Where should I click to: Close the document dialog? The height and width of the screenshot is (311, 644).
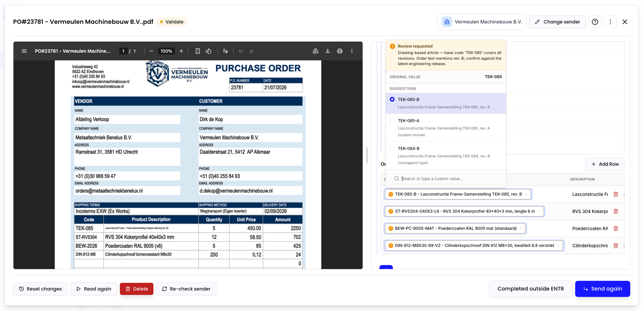(x=625, y=22)
